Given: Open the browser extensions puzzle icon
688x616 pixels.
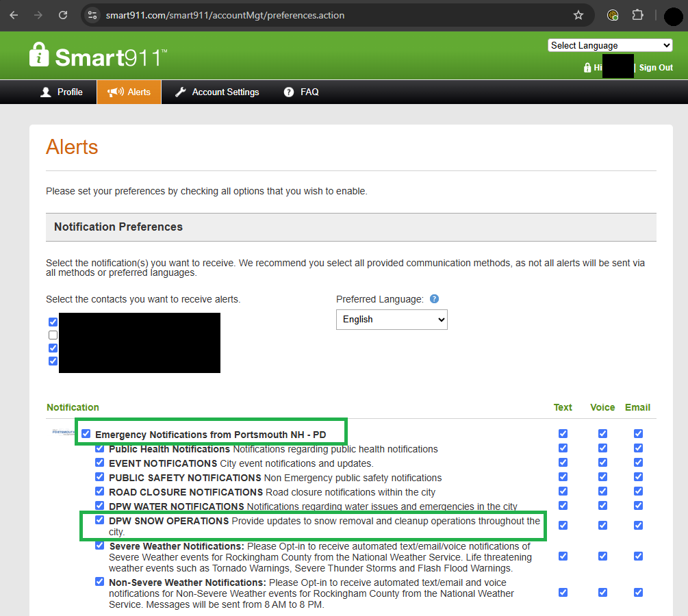Looking at the screenshot, I should pyautogui.click(x=637, y=15).
